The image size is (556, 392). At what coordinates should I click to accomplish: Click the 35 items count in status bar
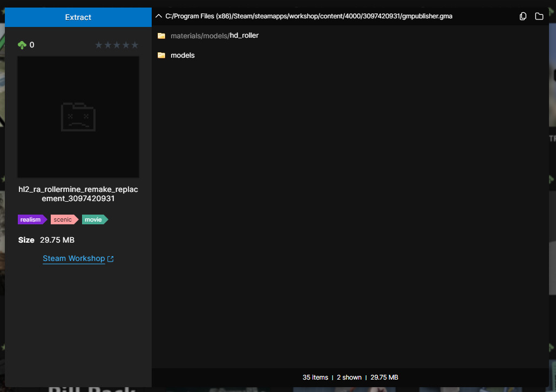coord(315,377)
